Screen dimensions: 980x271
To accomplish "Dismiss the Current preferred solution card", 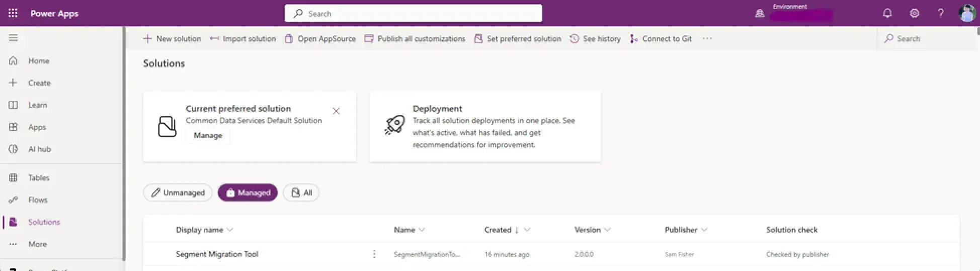I will tap(336, 111).
